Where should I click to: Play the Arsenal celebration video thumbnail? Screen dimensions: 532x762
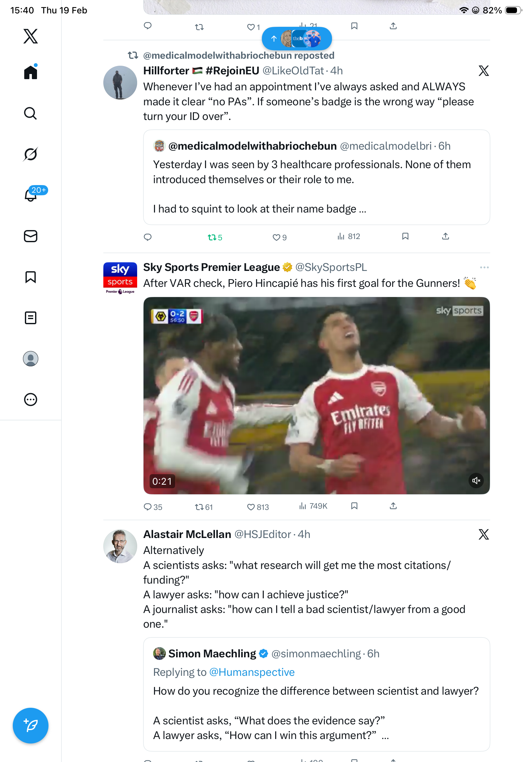point(316,395)
